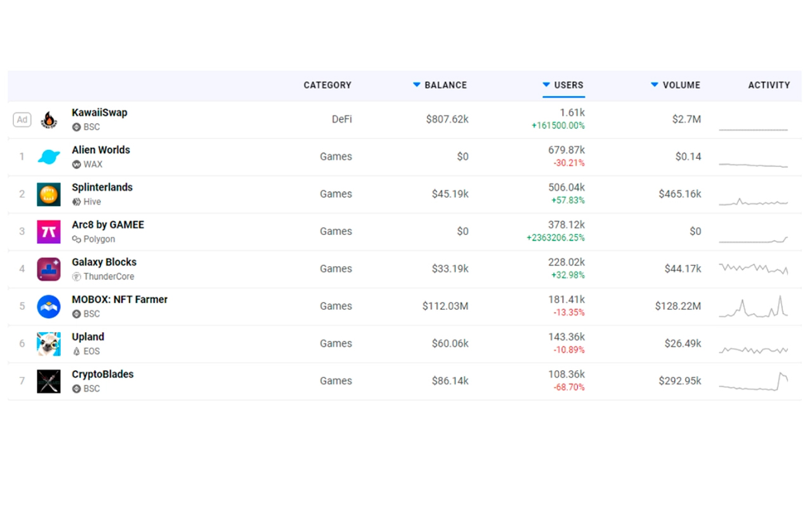Sort the table by Users column

coord(568,85)
